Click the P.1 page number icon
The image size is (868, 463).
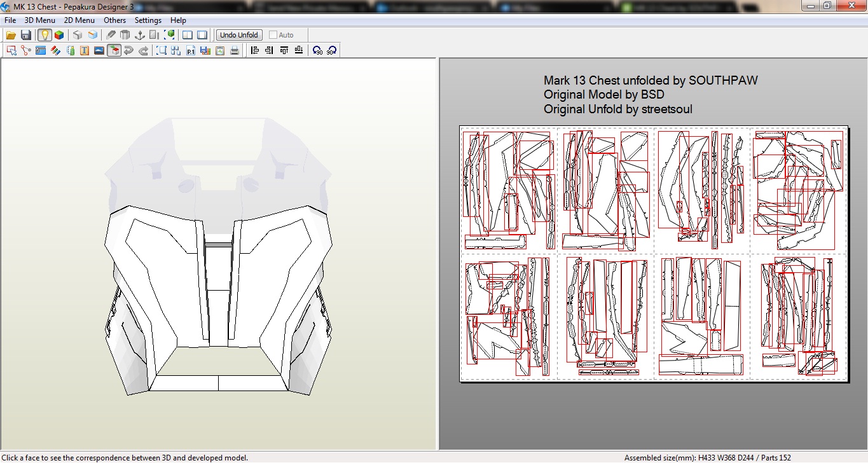coord(191,50)
